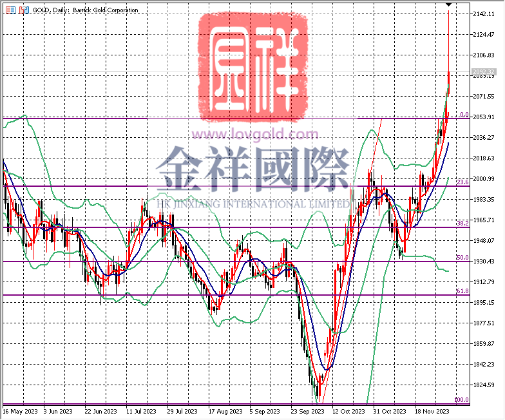Select the Fibonacci 50.0 level label
Image resolution: width=505 pixels, height=420 pixels.
(x=462, y=258)
